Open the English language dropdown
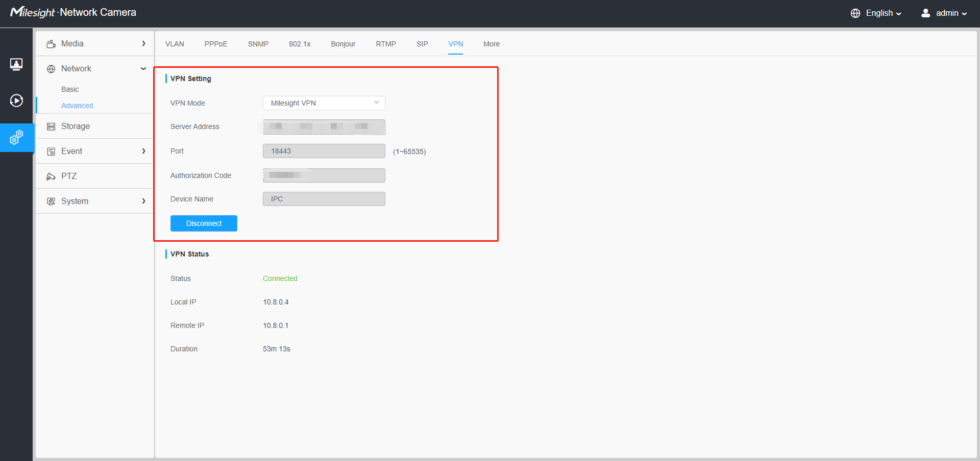The image size is (980, 461). point(884,13)
